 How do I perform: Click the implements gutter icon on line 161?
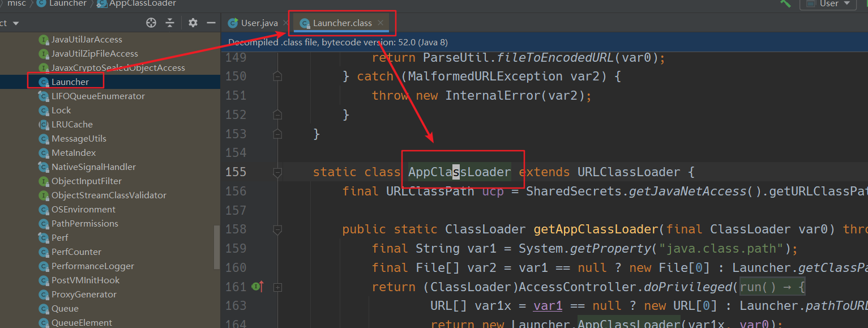tap(258, 287)
